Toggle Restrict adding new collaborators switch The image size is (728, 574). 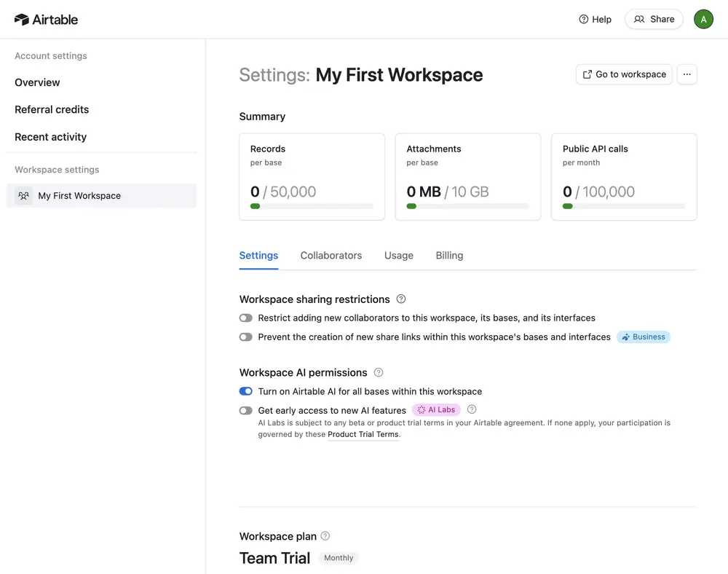[x=245, y=318]
